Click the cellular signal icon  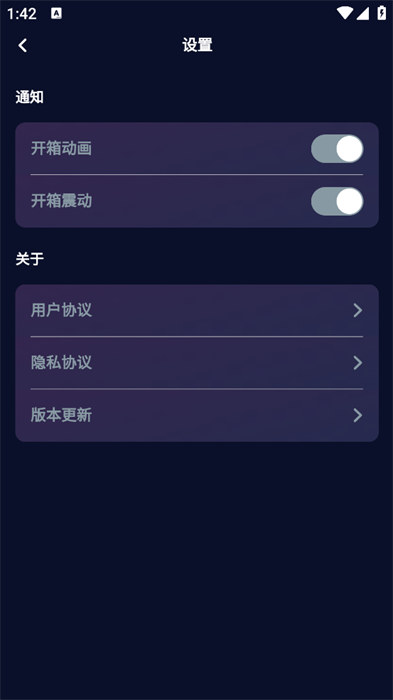point(362,13)
